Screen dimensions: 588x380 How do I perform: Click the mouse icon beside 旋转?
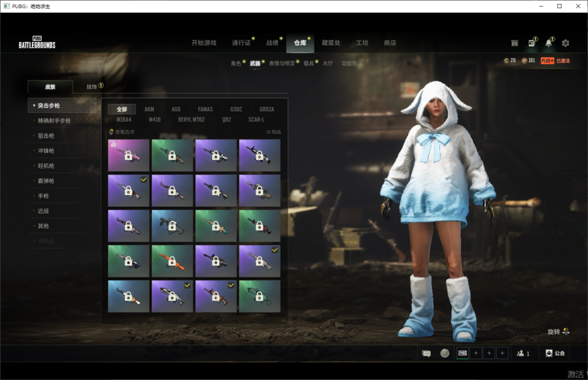click(x=566, y=331)
